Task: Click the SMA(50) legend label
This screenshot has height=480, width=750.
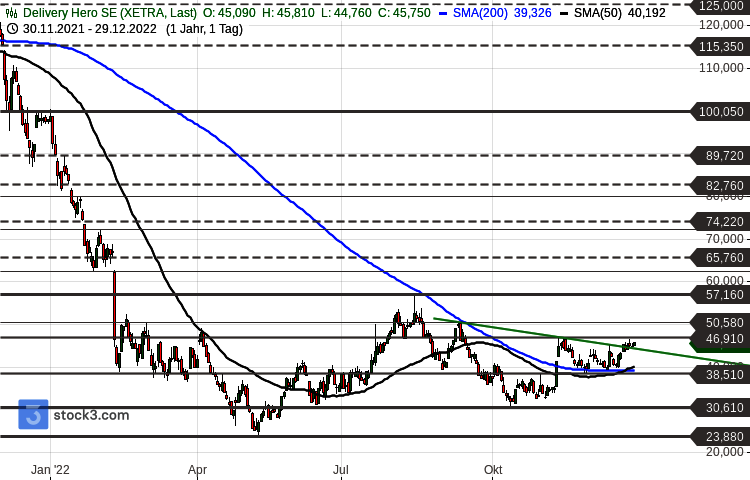Action: pyautogui.click(x=597, y=13)
